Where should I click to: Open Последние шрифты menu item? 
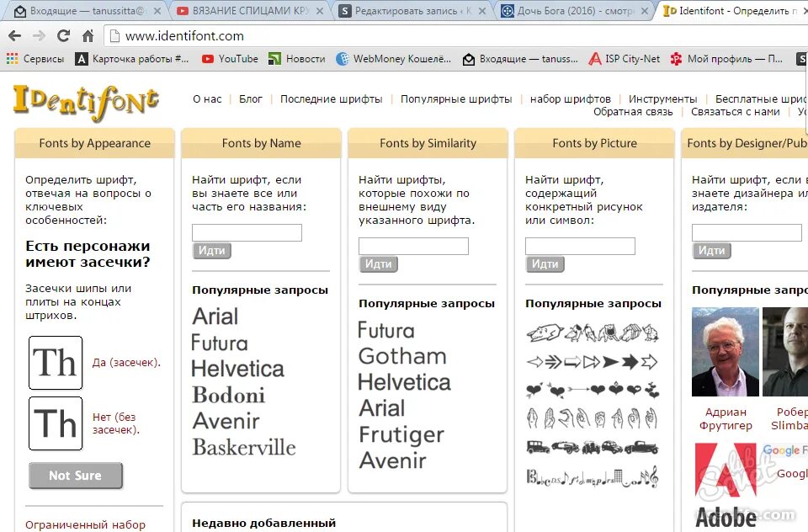(332, 99)
